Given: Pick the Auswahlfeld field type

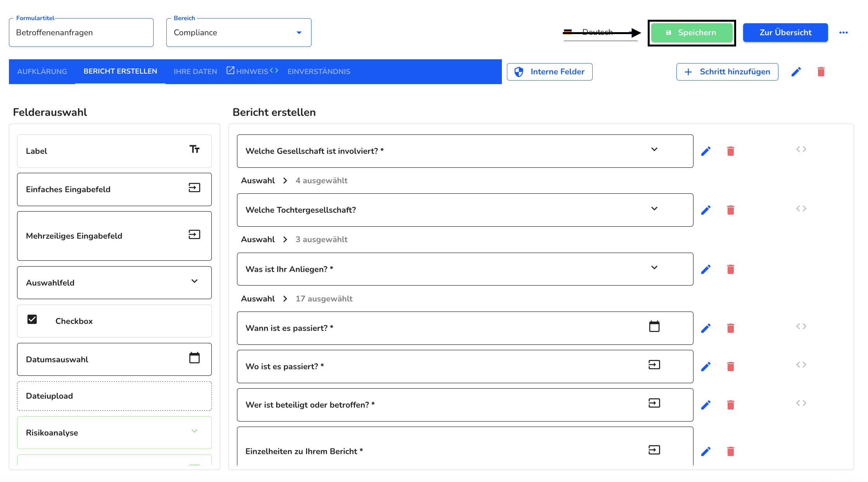Looking at the screenshot, I should (114, 283).
